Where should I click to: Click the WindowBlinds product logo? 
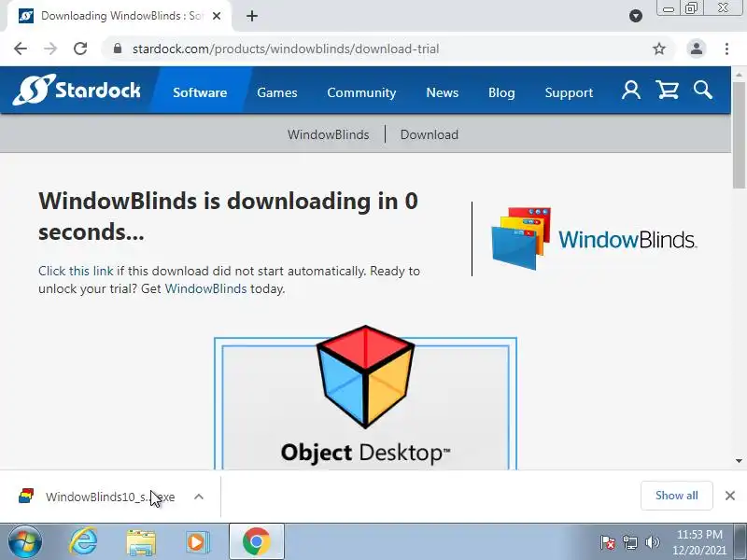594,239
